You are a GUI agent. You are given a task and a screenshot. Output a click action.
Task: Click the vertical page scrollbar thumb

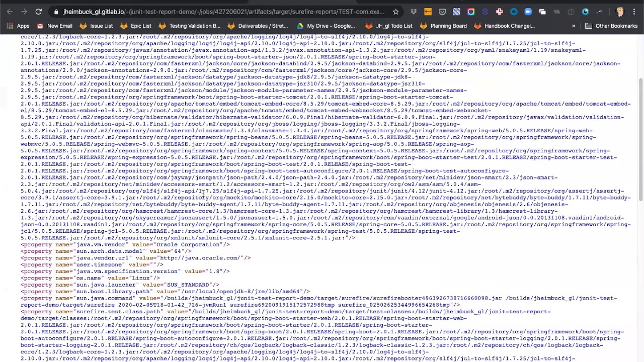pos(640,139)
